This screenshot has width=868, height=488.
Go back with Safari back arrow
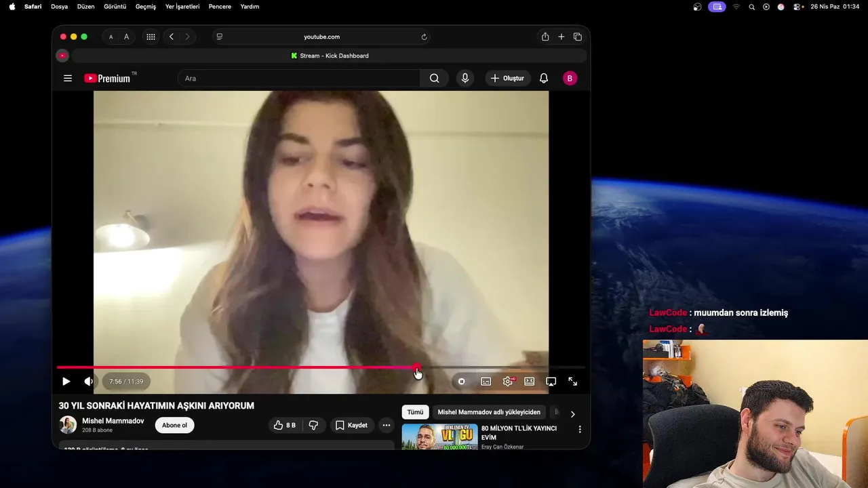coord(172,37)
